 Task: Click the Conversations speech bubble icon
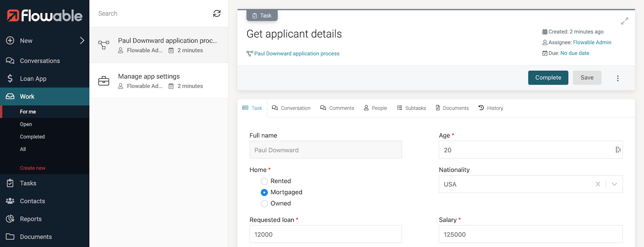(10, 61)
